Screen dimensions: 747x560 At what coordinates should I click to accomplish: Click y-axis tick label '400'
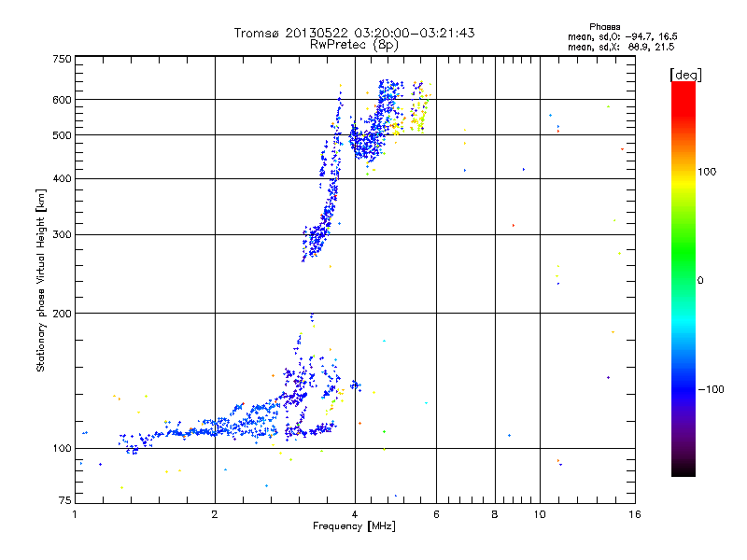[x=62, y=179]
